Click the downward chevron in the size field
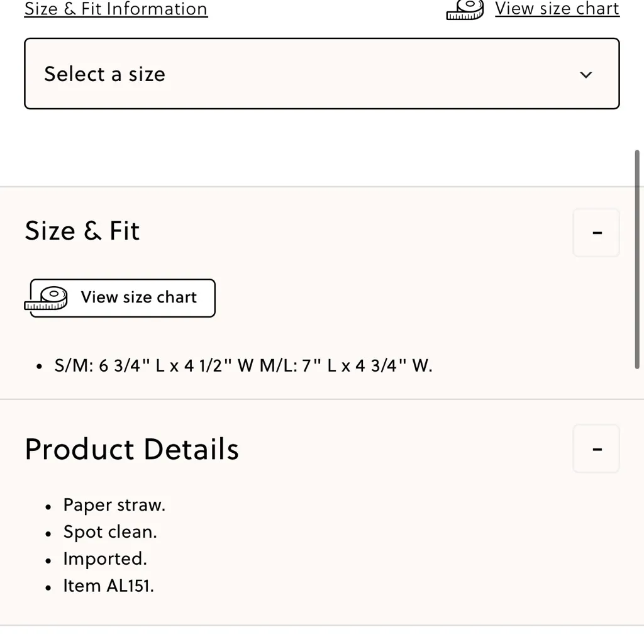This screenshot has height=644, width=644. [586, 74]
